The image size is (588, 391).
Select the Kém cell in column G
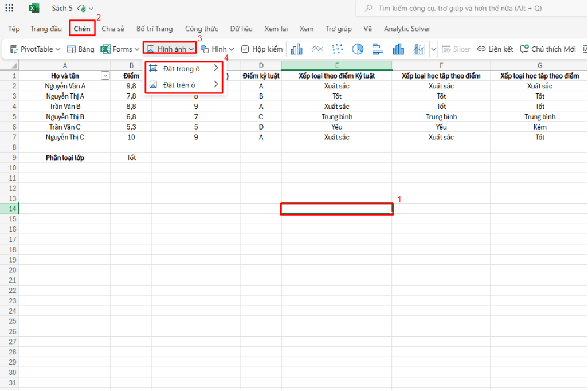pyautogui.click(x=540, y=127)
